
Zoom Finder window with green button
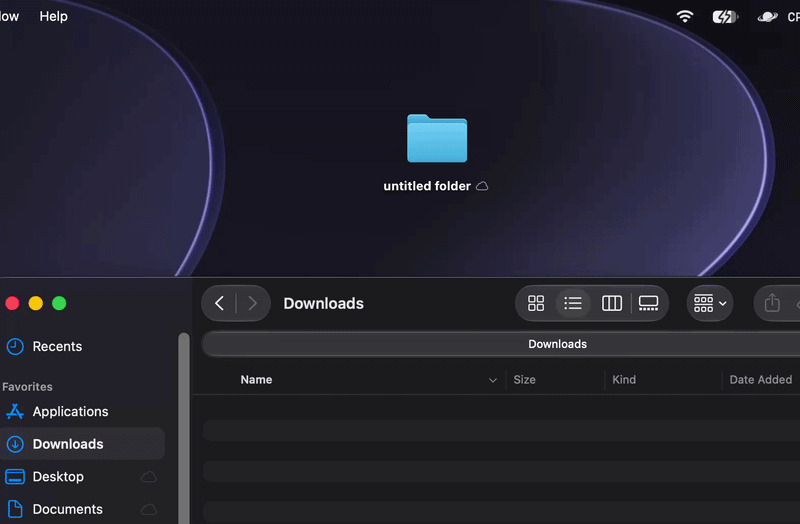pyautogui.click(x=59, y=304)
